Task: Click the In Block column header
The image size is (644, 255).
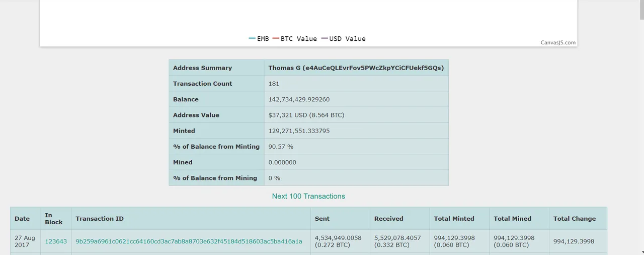Action: click(56, 219)
